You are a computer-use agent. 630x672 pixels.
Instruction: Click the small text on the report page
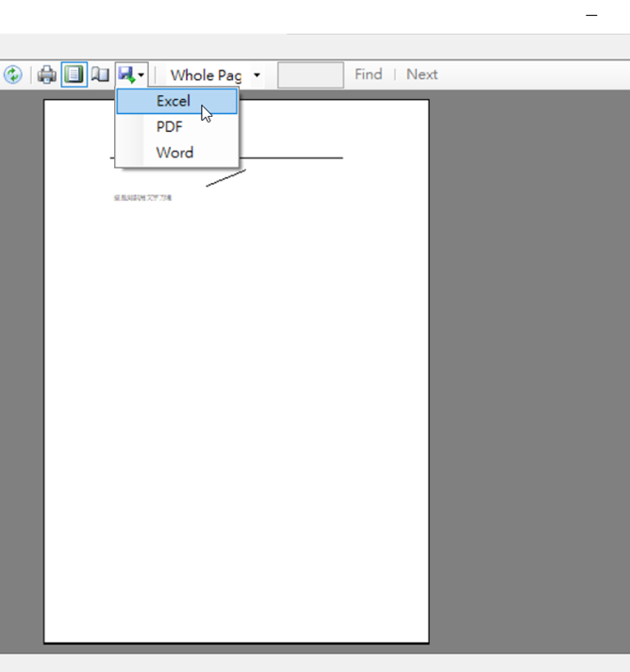coord(142,198)
